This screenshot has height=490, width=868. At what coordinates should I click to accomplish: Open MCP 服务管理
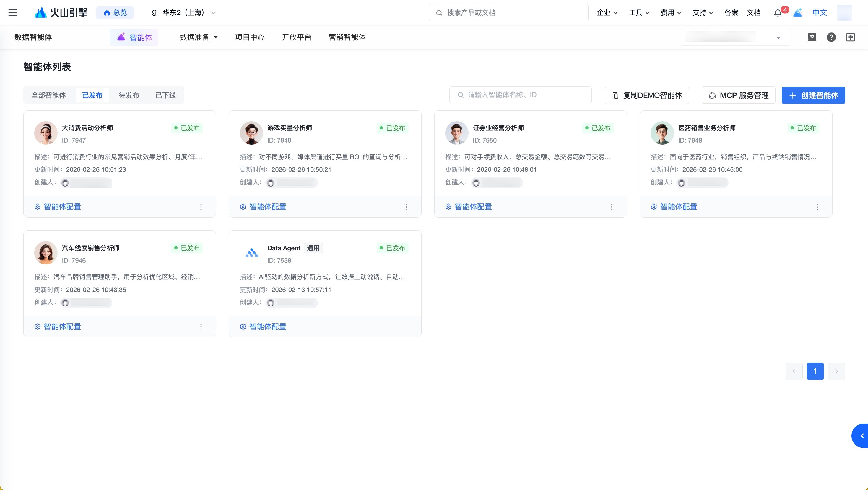(x=738, y=95)
